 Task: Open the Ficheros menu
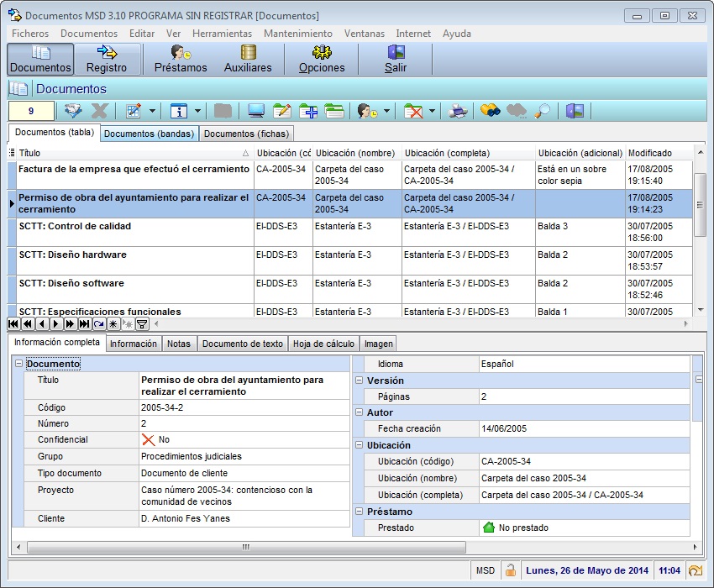pyautogui.click(x=30, y=34)
